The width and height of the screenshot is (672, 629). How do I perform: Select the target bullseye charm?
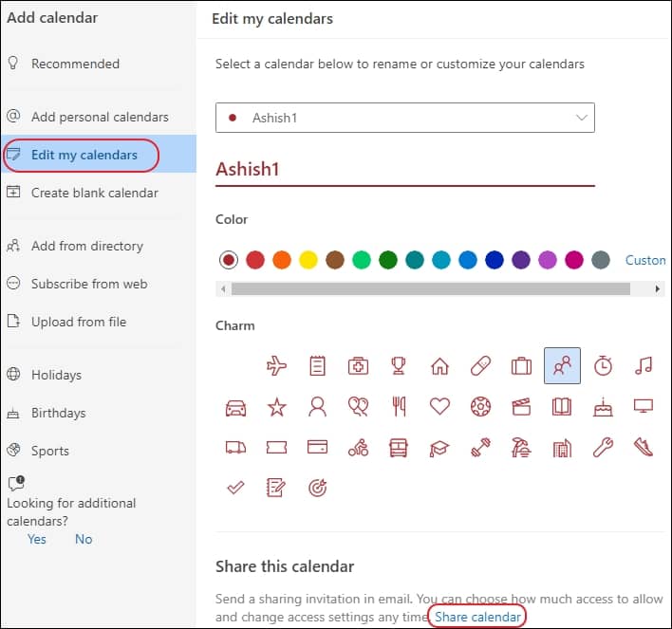click(x=318, y=488)
